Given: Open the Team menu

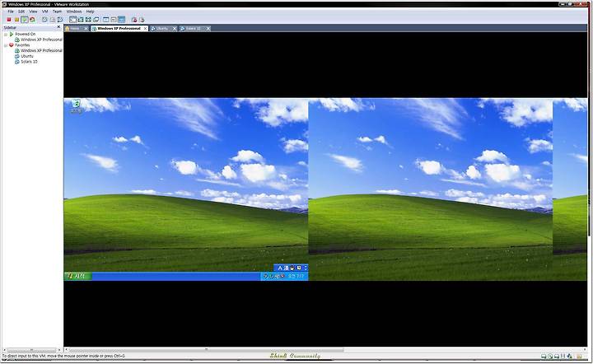Looking at the screenshot, I should [x=57, y=12].
